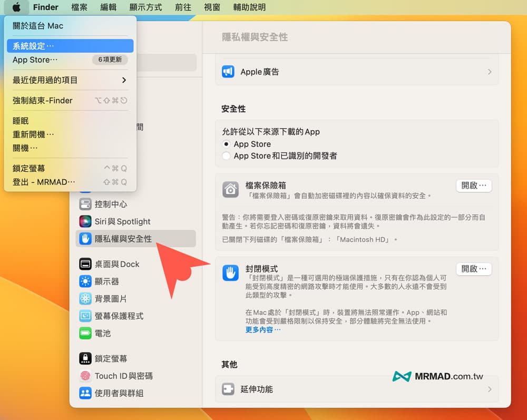Screen dimensions: 527x420
Task: Click the 6項更新 badge
Action: [110, 60]
